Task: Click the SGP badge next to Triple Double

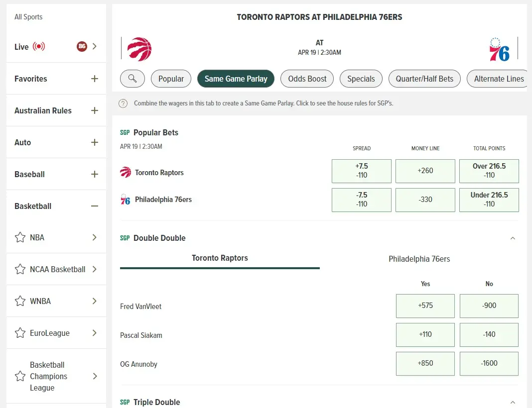Action: (x=125, y=402)
